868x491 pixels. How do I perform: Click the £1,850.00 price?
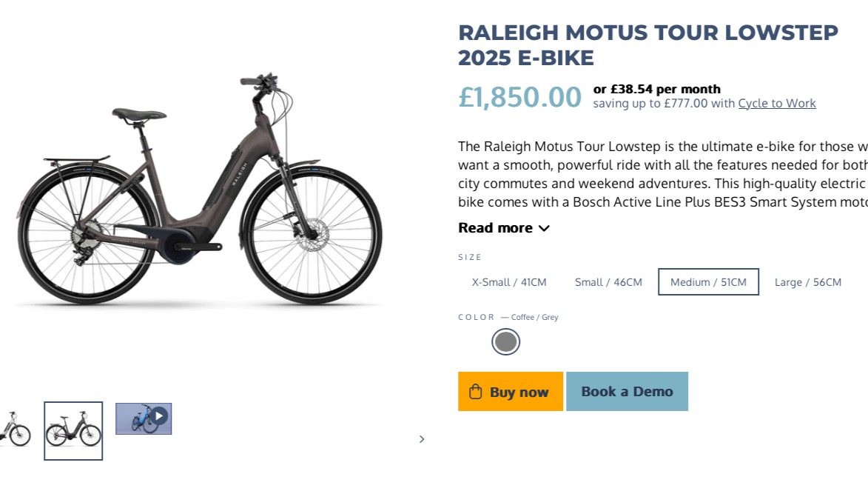coord(519,97)
